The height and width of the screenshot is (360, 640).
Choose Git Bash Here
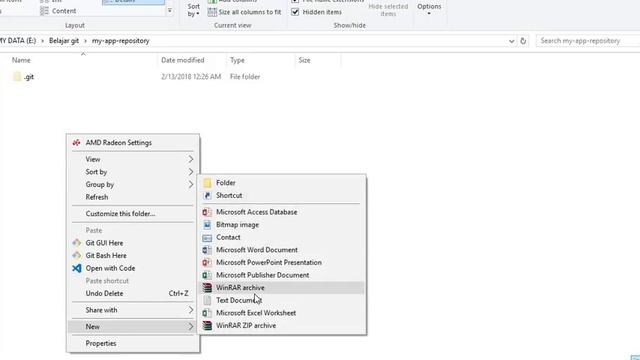click(106, 255)
